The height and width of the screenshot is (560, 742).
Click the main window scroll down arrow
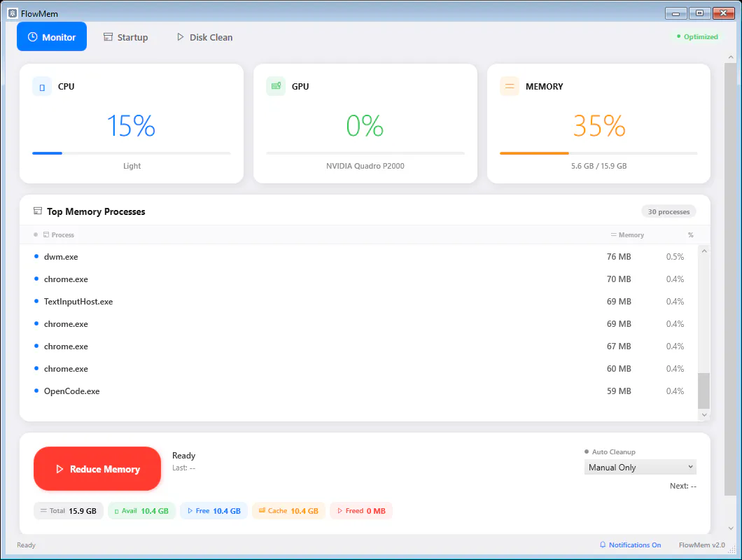731,528
